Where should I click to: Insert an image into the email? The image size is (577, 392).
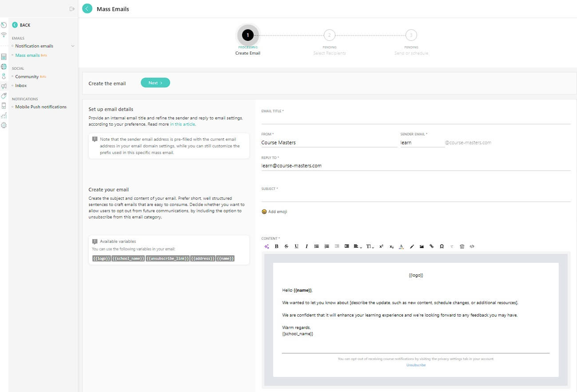pos(422,246)
